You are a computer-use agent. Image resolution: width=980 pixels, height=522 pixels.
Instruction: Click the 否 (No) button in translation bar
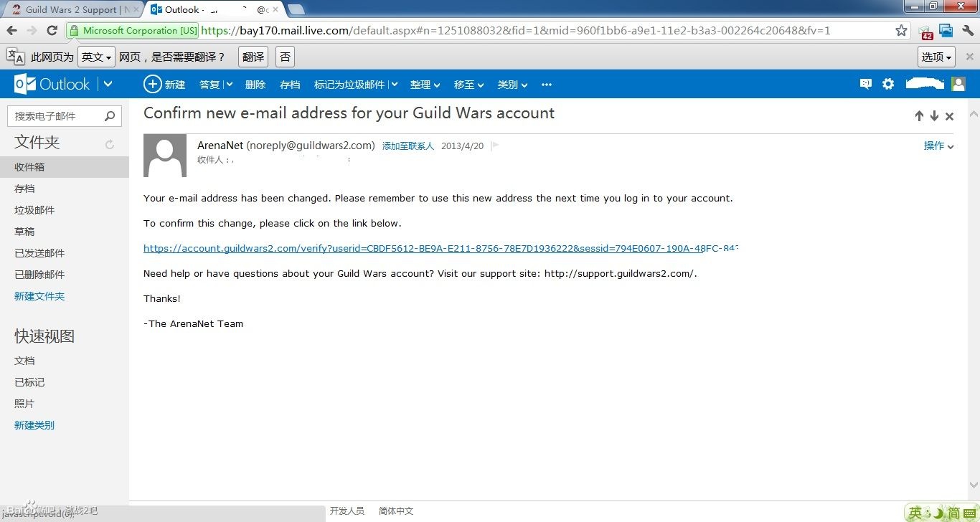tap(285, 57)
